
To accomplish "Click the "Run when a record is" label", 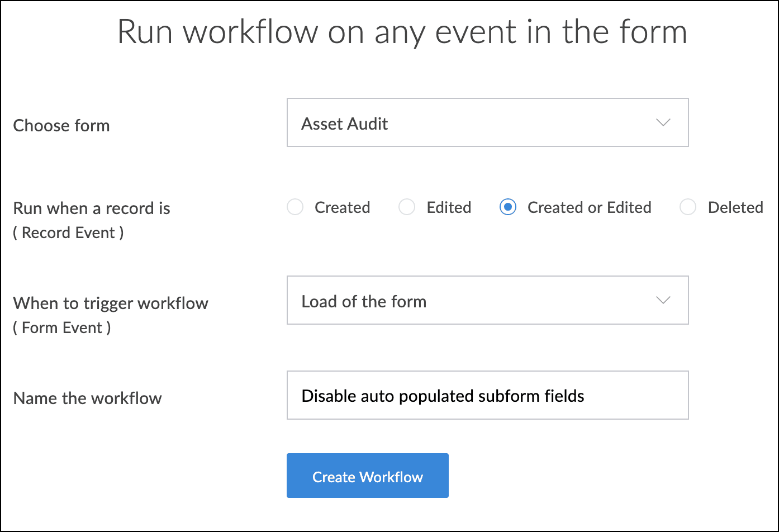I will pos(92,208).
